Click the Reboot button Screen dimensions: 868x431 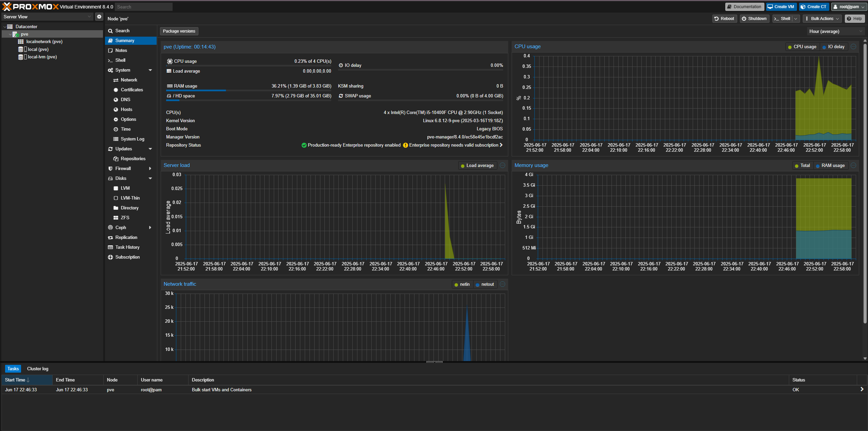tap(724, 19)
